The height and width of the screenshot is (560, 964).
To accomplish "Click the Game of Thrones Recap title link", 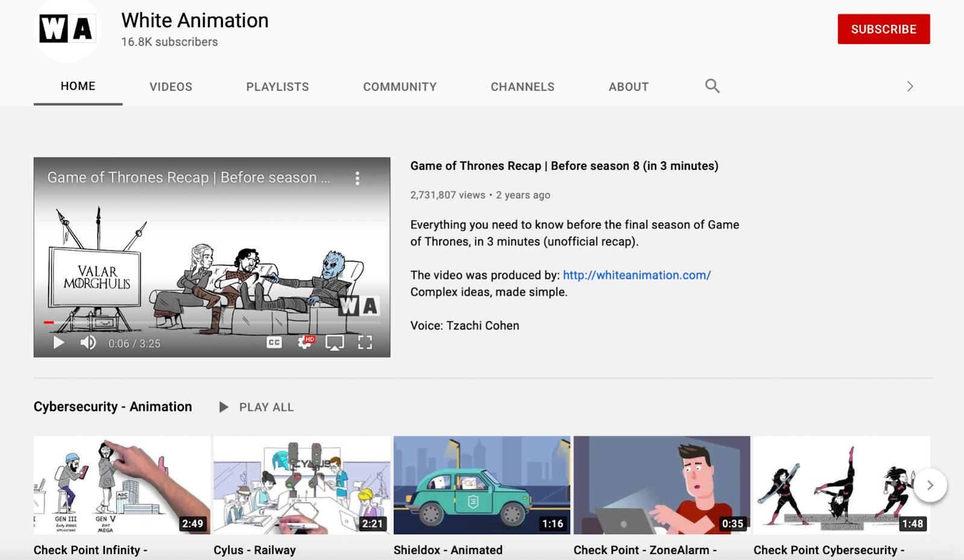I will [x=565, y=166].
